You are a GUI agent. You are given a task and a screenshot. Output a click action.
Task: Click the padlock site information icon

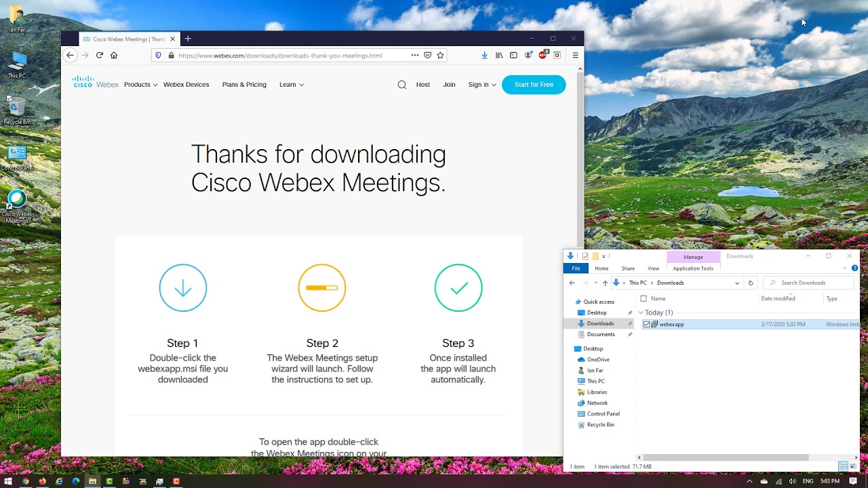pyautogui.click(x=171, y=56)
